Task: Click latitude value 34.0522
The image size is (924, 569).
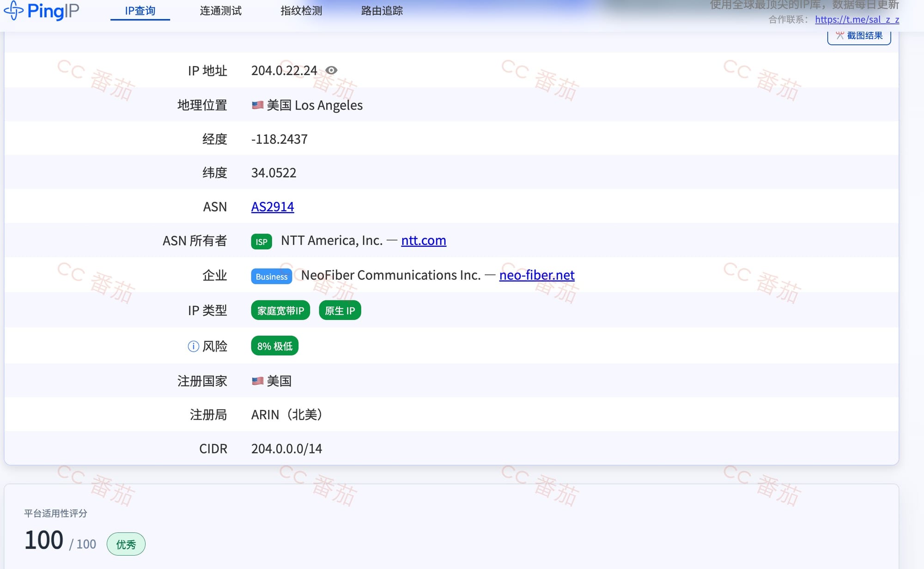Action: pos(274,173)
